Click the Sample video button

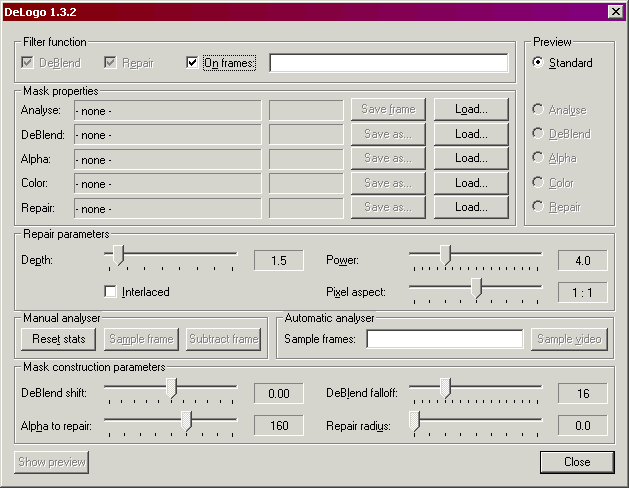(x=569, y=339)
